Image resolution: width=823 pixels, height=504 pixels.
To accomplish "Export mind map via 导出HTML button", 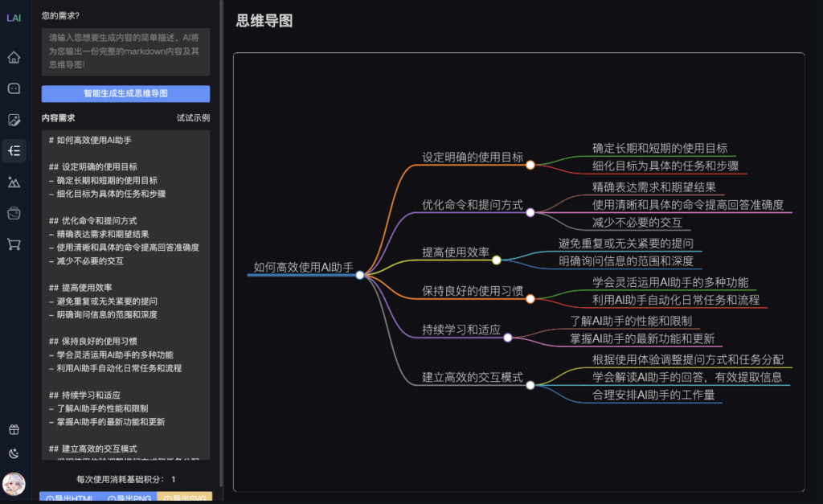I will coord(68,498).
